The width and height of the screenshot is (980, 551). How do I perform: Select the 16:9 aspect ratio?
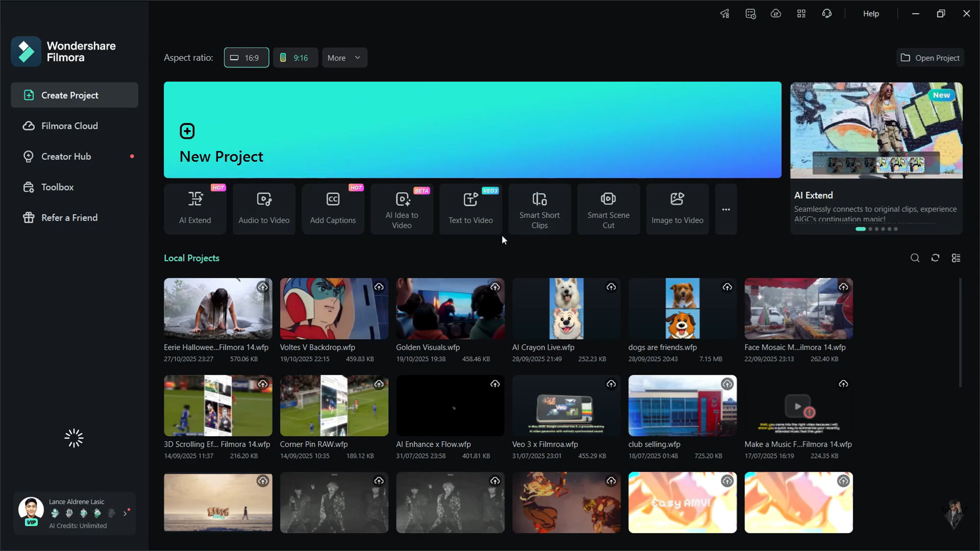(x=246, y=57)
